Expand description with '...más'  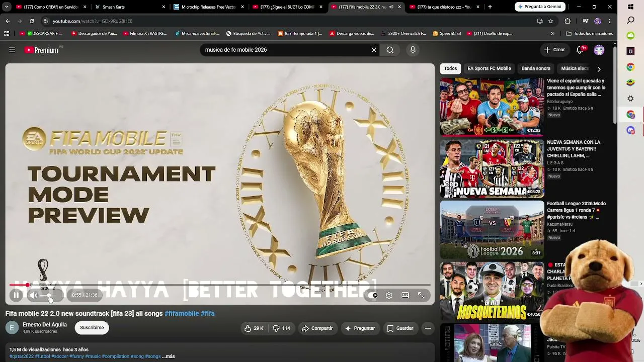pyautogui.click(x=169, y=356)
